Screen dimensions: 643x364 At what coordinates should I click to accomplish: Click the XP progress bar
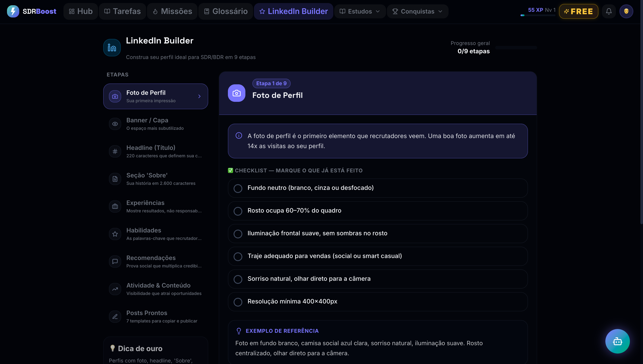pyautogui.click(x=538, y=16)
